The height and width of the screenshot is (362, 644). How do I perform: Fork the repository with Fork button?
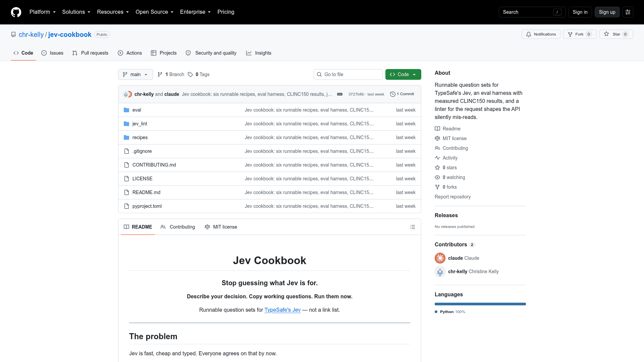tap(580, 34)
